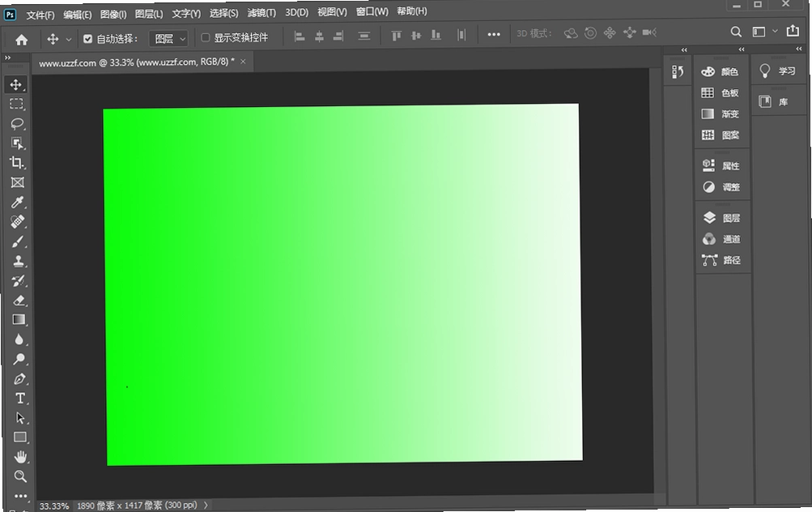Viewport: 812px width, 512px height.
Task: Click align vertical centers icon
Action: coord(416,35)
